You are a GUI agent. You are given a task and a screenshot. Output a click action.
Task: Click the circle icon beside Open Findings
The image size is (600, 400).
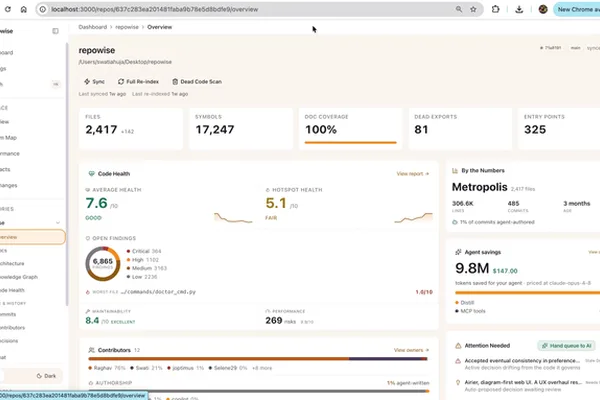click(88, 238)
